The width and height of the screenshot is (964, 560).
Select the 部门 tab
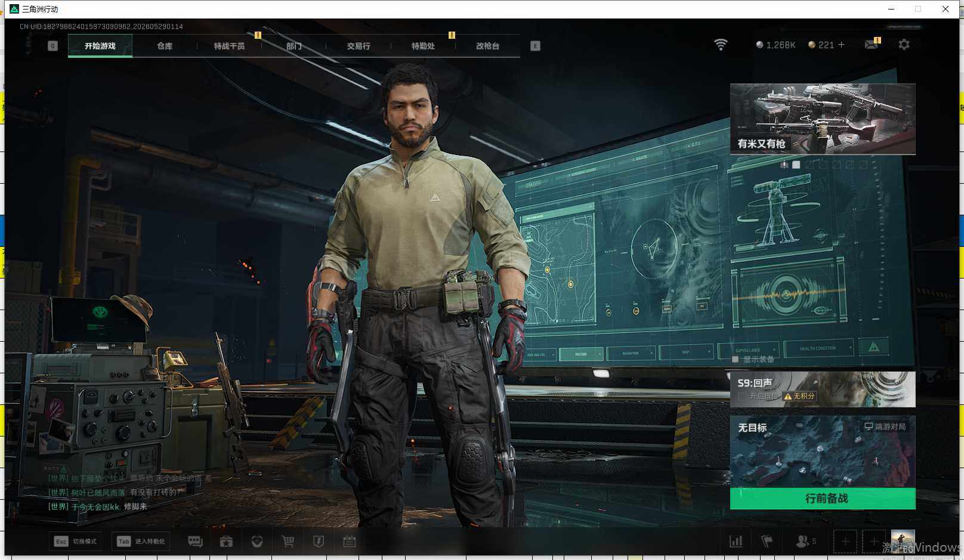(x=293, y=46)
